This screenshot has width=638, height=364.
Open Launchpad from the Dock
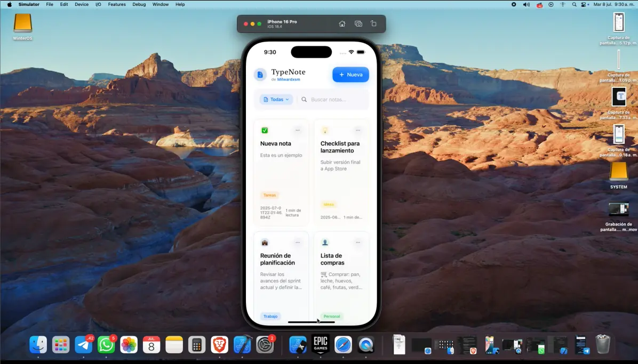coord(61,345)
